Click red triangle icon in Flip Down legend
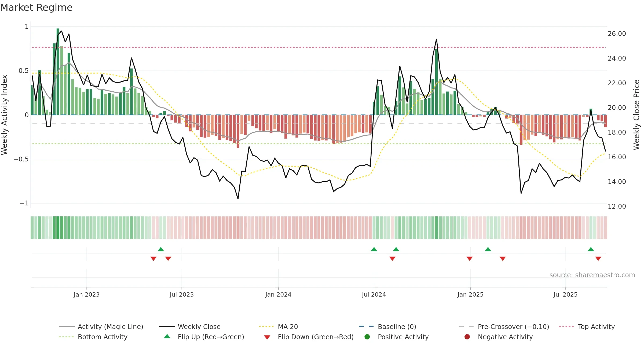 (x=267, y=337)
